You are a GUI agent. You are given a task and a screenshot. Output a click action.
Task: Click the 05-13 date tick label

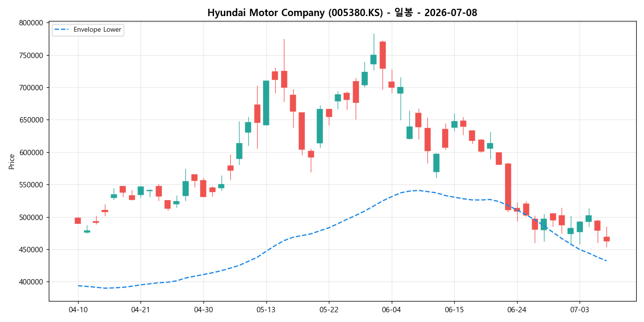[x=266, y=310]
